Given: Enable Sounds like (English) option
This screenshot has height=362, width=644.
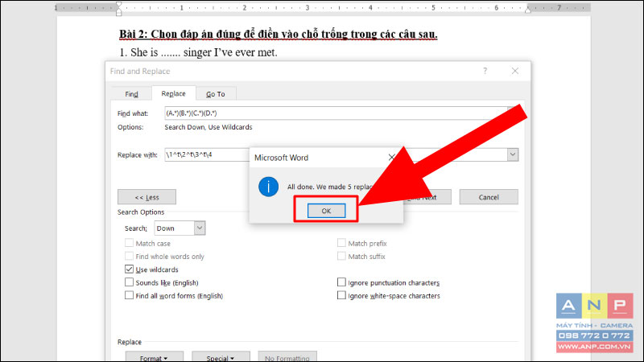Looking at the screenshot, I should (x=129, y=282).
